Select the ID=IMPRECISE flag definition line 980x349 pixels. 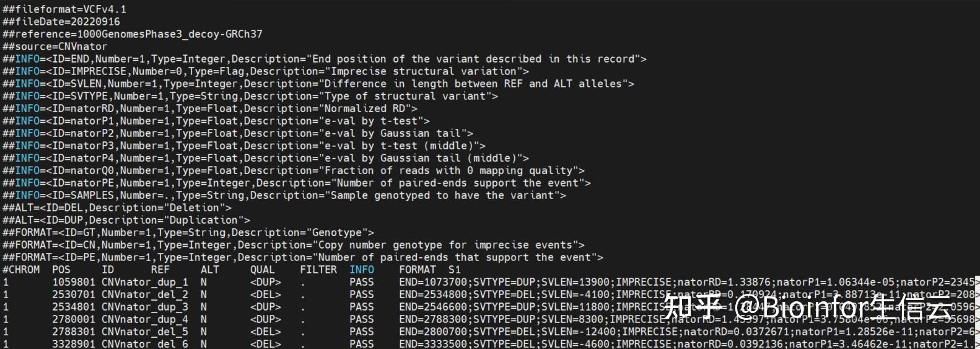click(265, 71)
